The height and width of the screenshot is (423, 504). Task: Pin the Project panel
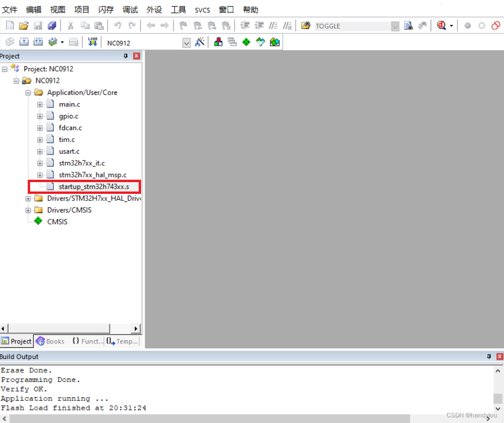point(126,56)
